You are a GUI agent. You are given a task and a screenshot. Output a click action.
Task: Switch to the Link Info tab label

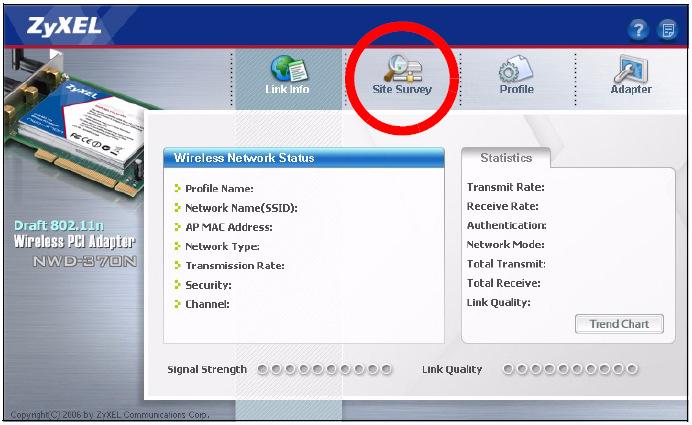(x=287, y=89)
